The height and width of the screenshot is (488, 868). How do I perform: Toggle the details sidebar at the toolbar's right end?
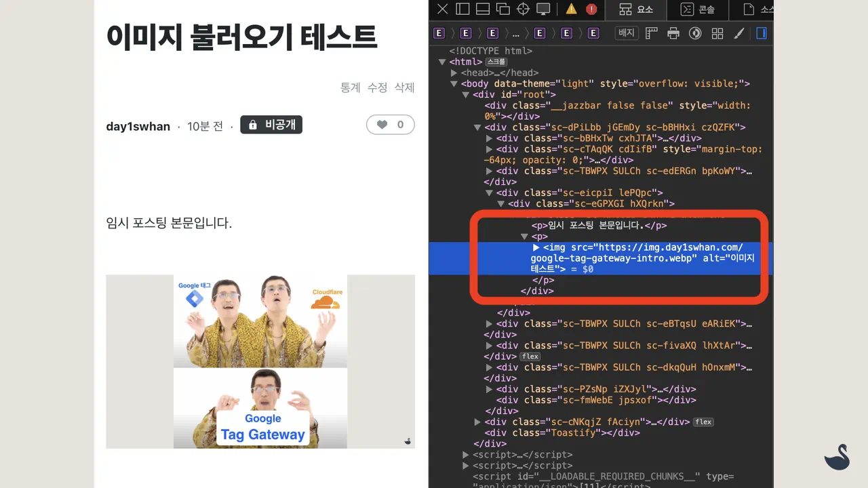(x=762, y=33)
